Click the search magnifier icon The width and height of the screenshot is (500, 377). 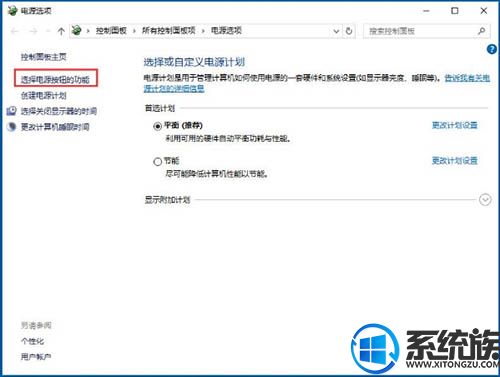tap(481, 31)
